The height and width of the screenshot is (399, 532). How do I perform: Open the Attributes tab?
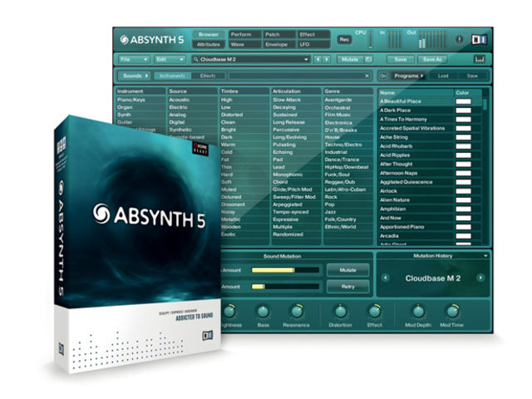(209, 44)
